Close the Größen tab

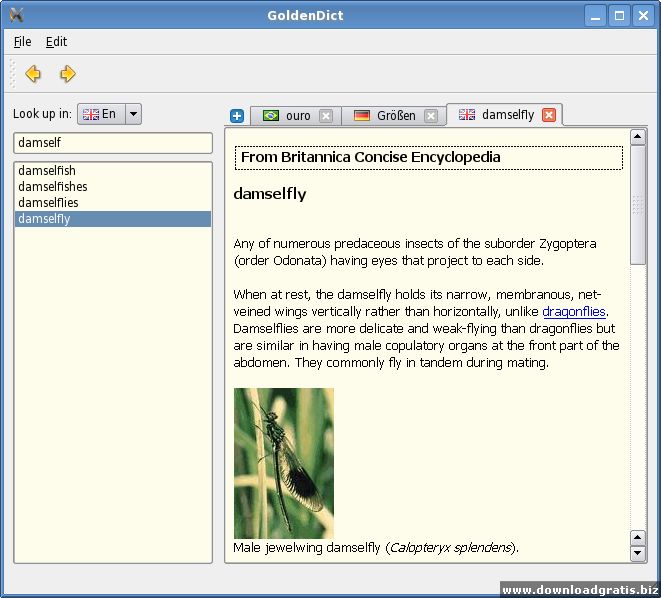pos(430,115)
